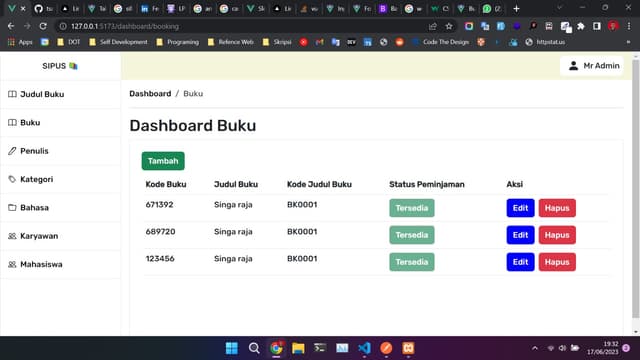The height and width of the screenshot is (360, 640).
Task: Open the Programing bookmark folder
Action: coord(178,42)
